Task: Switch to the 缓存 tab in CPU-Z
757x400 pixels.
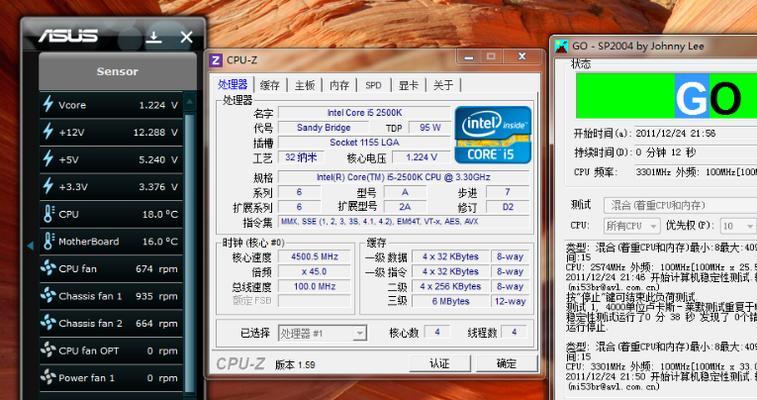Action: click(269, 85)
